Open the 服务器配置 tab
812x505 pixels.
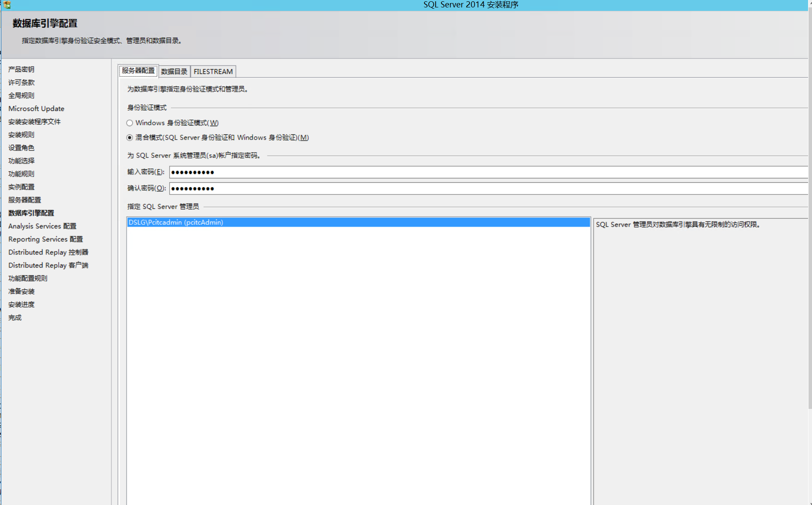tap(138, 71)
